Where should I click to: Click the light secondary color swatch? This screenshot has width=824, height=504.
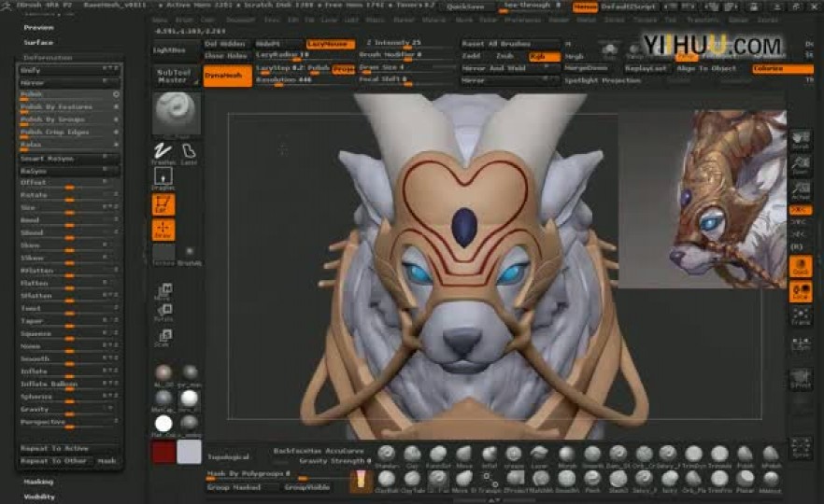pyautogui.click(x=189, y=453)
